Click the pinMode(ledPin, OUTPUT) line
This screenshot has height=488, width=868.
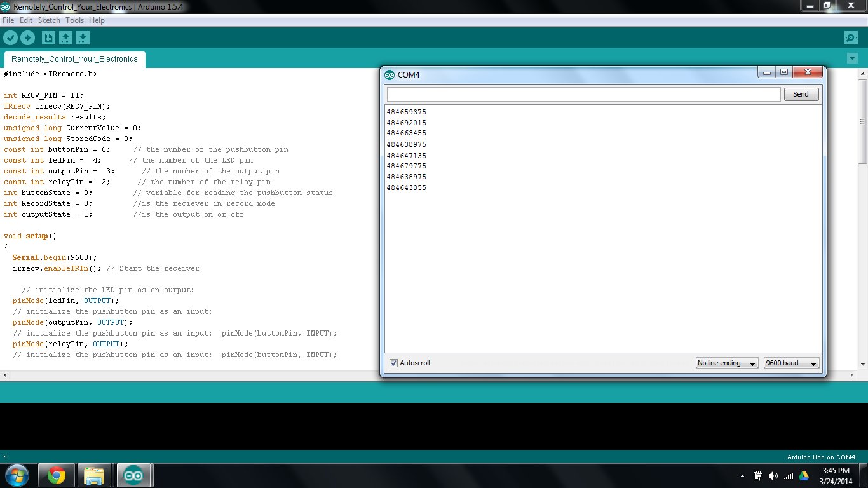point(65,301)
